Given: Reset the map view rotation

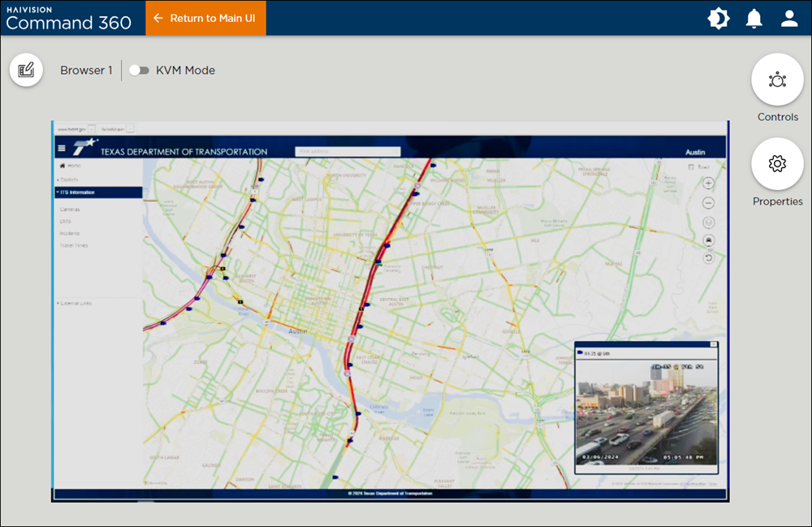Looking at the screenshot, I should [708, 258].
